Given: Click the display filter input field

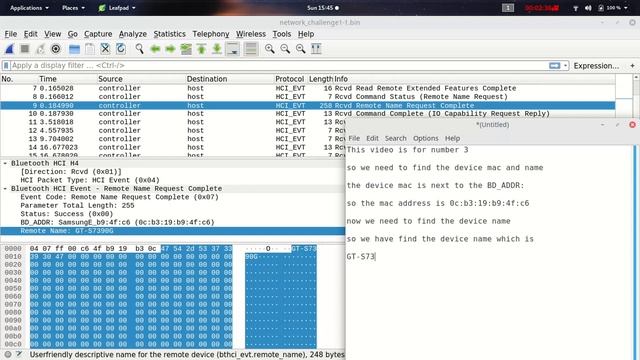Looking at the screenshot, I should (x=278, y=65).
